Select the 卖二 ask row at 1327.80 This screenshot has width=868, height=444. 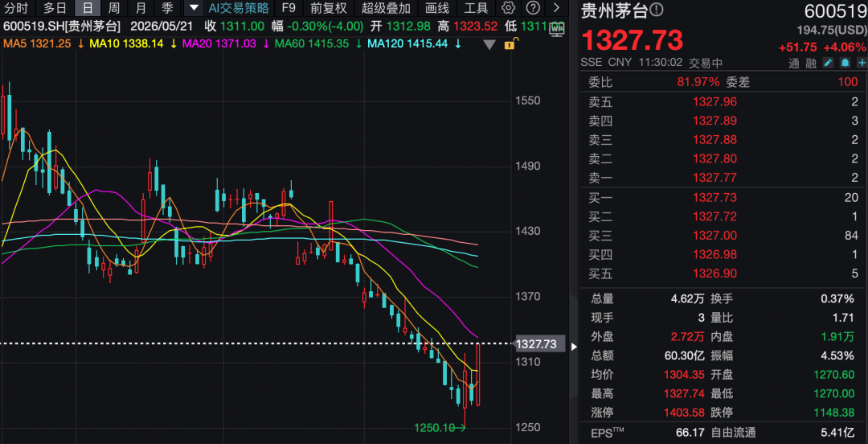(723, 158)
